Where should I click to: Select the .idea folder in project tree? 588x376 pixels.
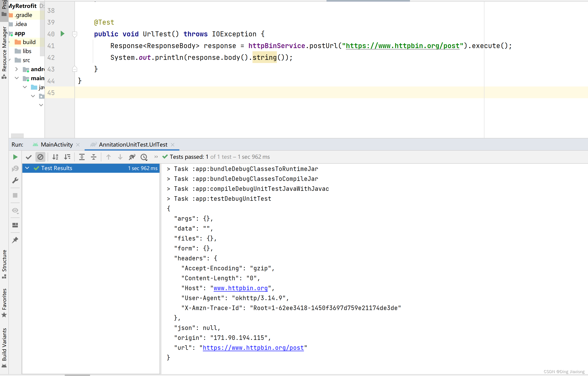coord(21,24)
